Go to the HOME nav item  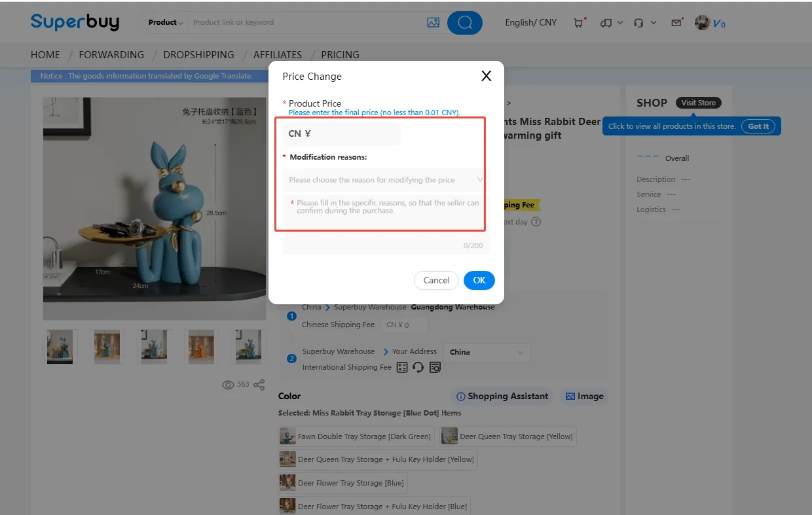pos(45,55)
